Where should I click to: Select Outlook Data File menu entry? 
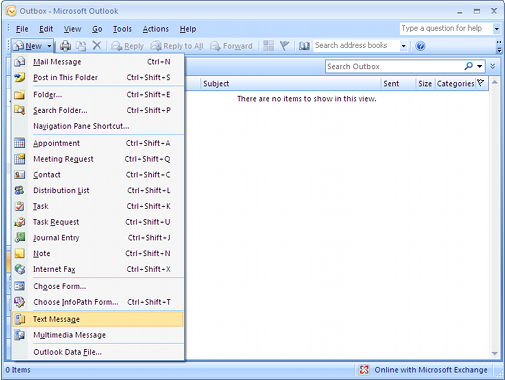point(98,352)
